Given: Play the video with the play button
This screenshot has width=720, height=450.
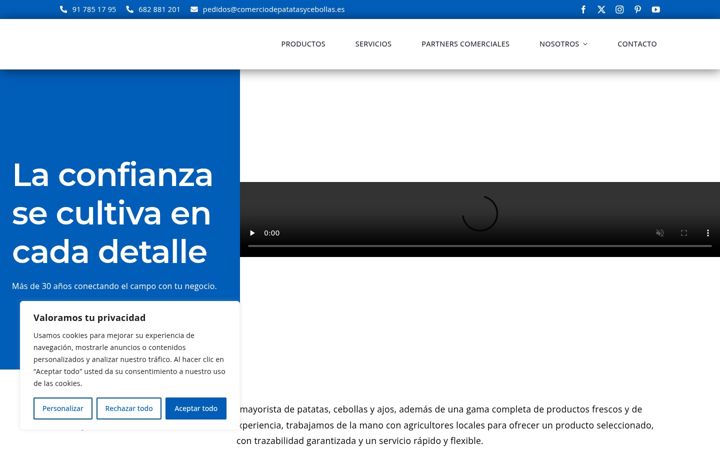Looking at the screenshot, I should (x=252, y=233).
